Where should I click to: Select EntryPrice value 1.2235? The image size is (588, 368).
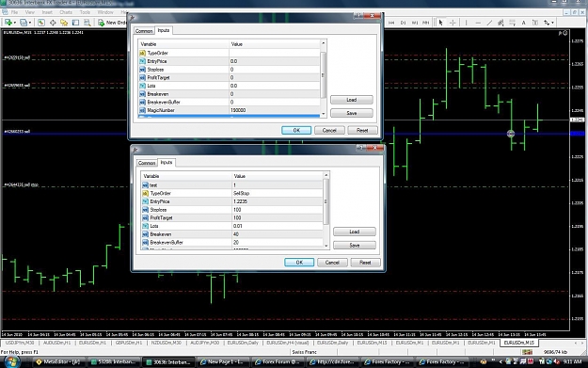[278, 201]
